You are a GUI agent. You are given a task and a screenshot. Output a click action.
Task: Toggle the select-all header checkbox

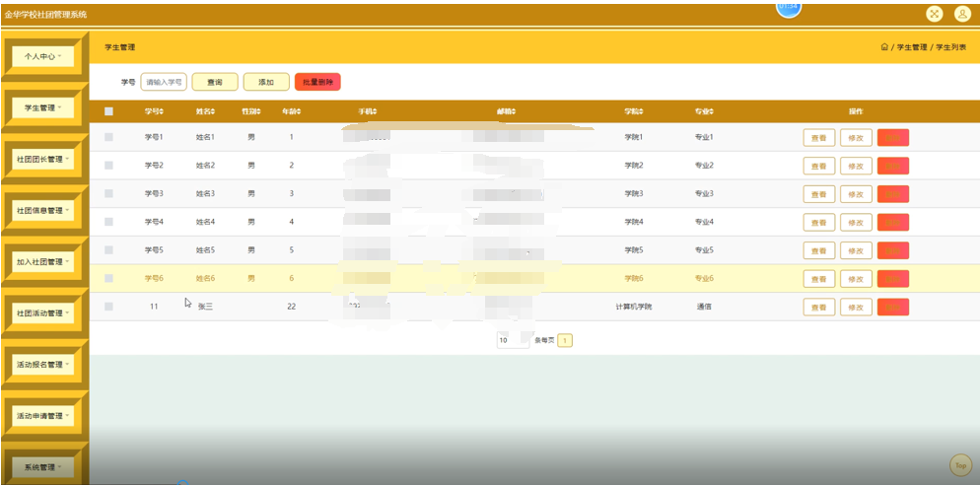point(108,111)
